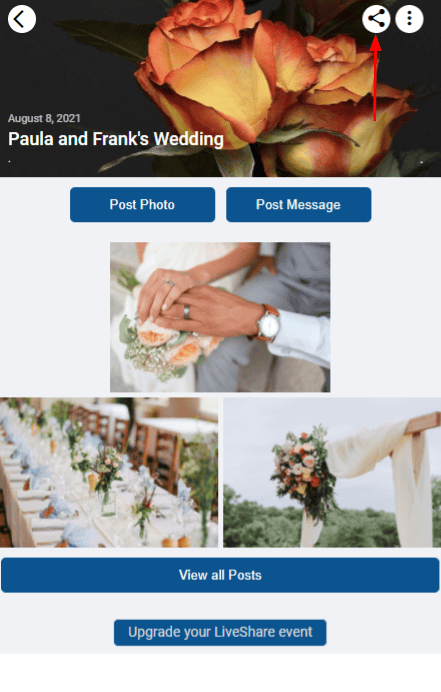Screen dimensions: 441x692
Task: View all Posts for this event
Action: point(220,575)
